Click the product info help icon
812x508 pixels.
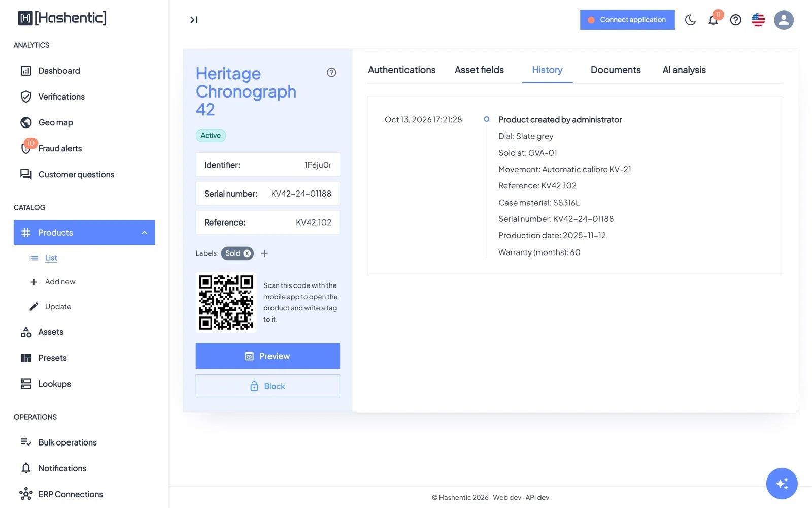[x=331, y=72]
